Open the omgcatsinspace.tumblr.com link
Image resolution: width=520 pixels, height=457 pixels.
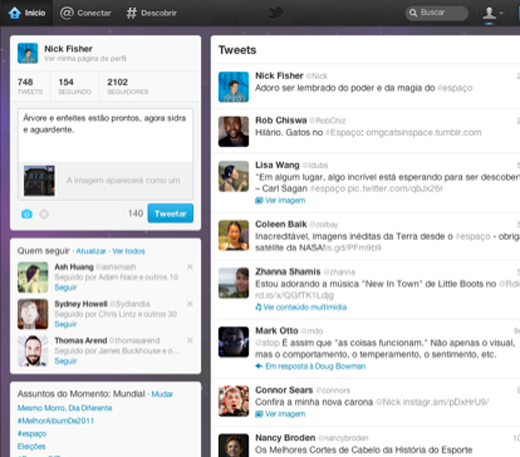[x=424, y=133]
